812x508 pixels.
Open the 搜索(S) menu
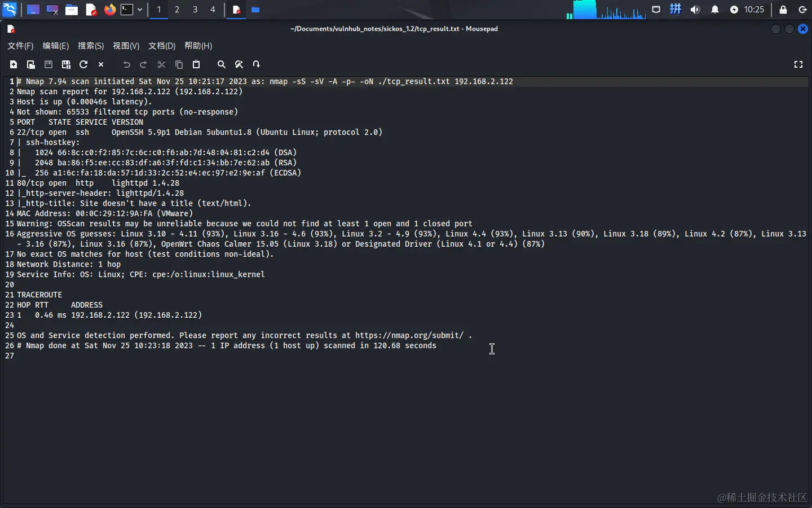pyautogui.click(x=91, y=46)
